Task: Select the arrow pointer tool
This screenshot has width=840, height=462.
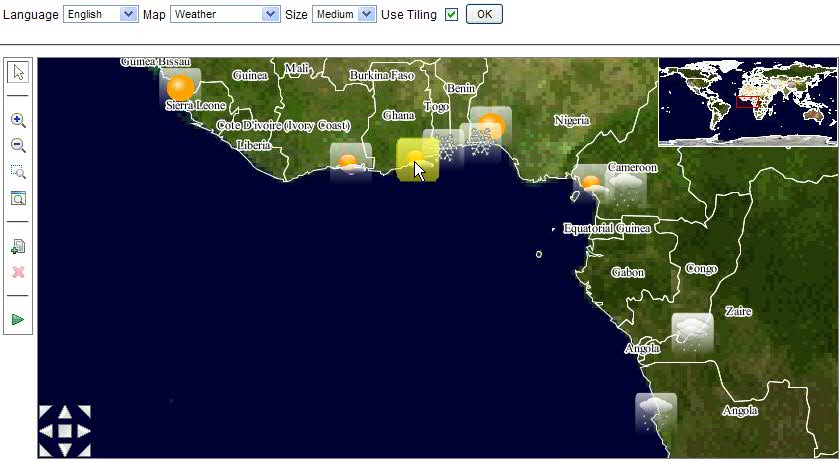Action: pos(18,71)
